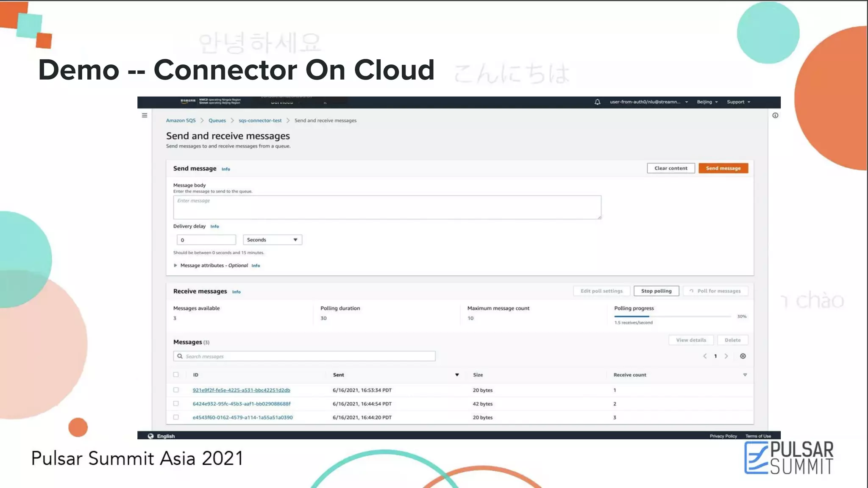
Task: Select the checkbox for message 6424e932
Action: [x=176, y=404]
